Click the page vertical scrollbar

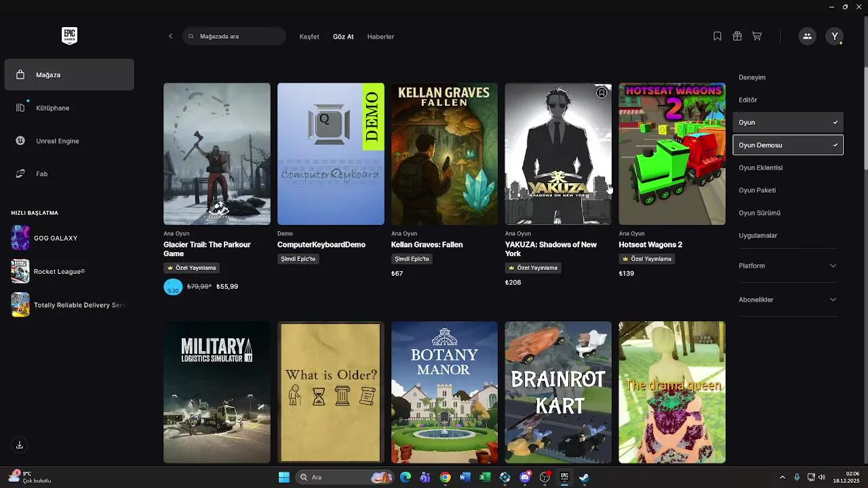(865, 119)
